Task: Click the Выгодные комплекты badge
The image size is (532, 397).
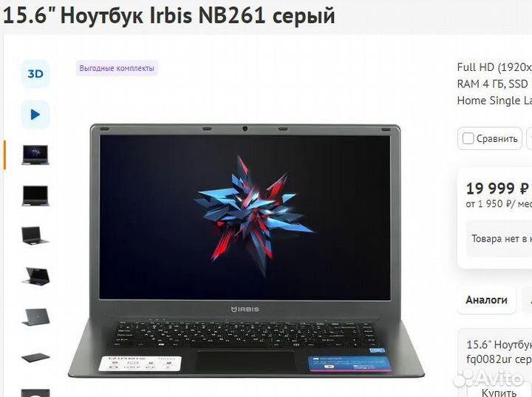Action: coord(117,68)
